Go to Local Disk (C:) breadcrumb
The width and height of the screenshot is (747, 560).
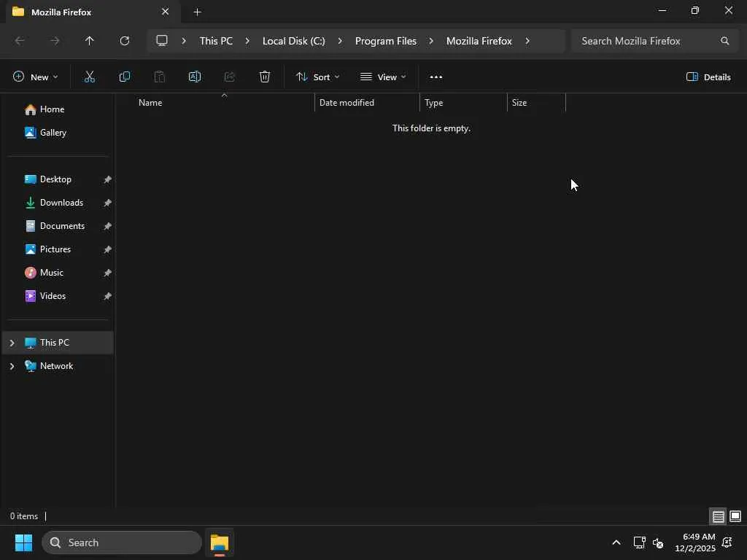point(293,41)
